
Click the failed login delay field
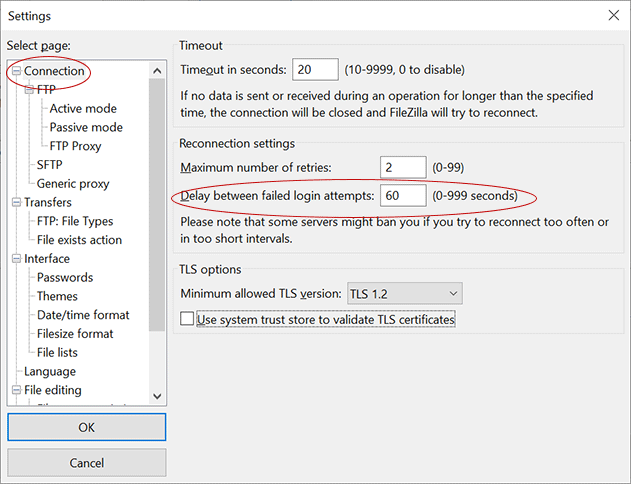[x=403, y=196]
